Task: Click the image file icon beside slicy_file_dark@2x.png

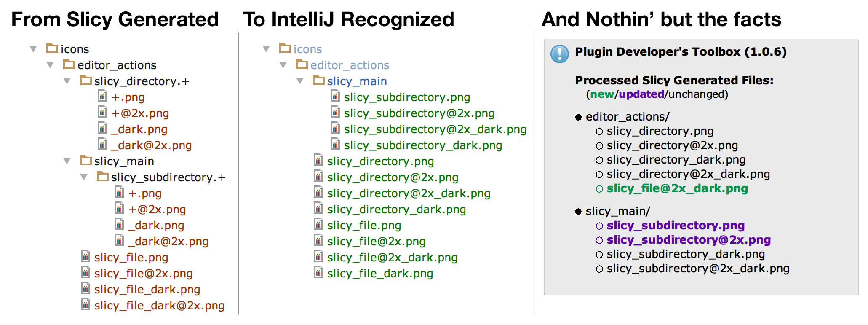Action: click(x=86, y=304)
